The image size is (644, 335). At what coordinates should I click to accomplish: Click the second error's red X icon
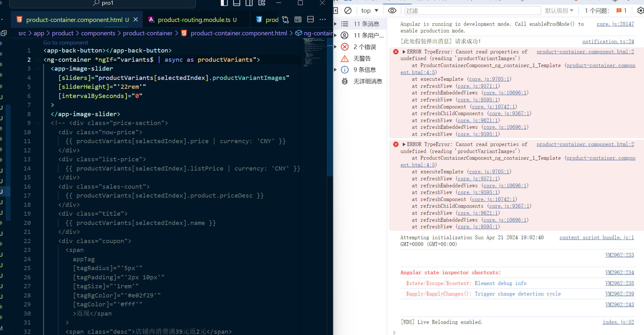click(396, 144)
